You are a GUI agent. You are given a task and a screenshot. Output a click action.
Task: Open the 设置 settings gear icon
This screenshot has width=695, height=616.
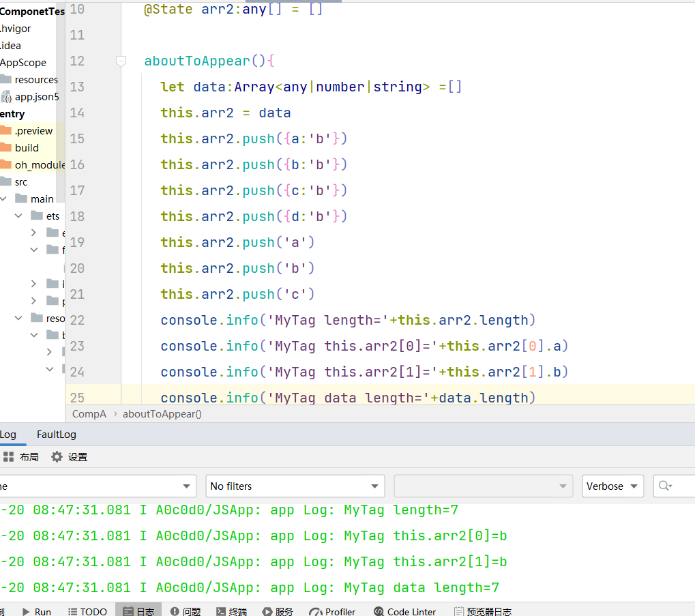57,457
